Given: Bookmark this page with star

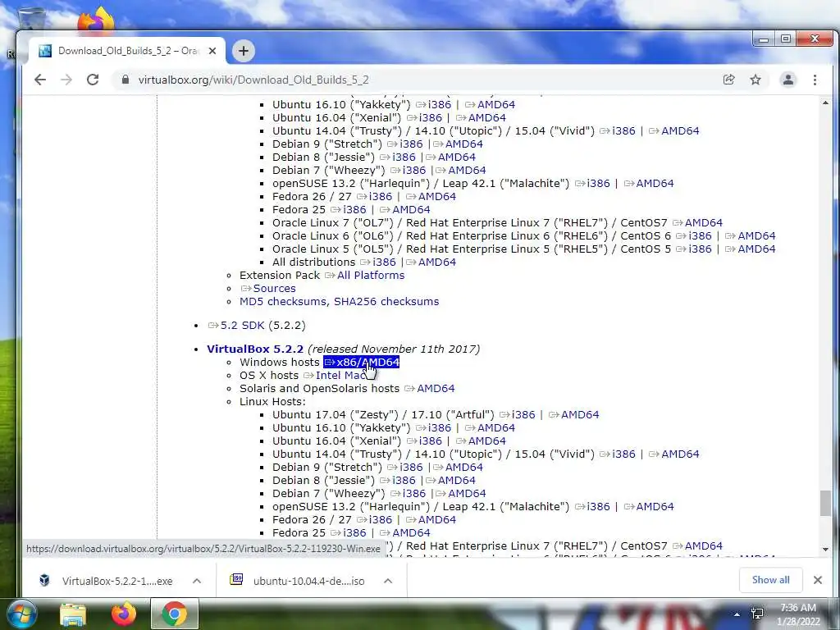Looking at the screenshot, I should tap(756, 80).
